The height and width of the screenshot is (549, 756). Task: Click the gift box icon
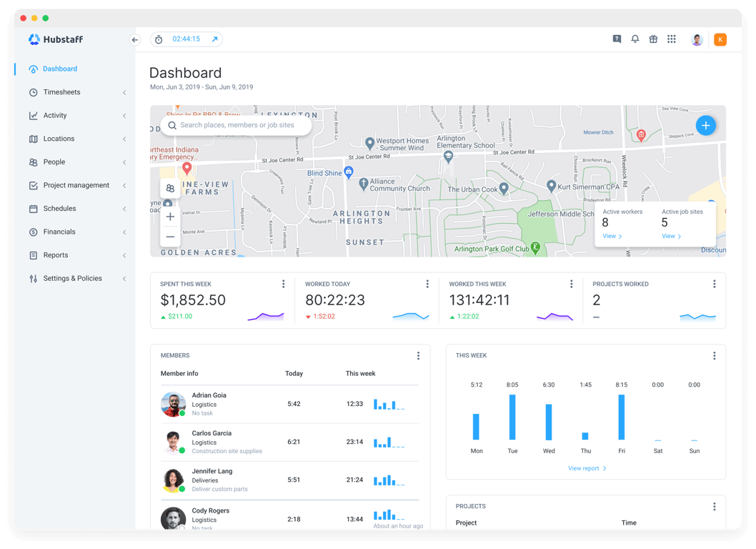click(653, 39)
